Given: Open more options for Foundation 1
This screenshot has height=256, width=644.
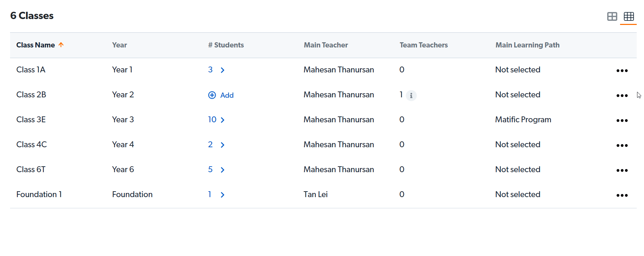Looking at the screenshot, I should point(622,195).
